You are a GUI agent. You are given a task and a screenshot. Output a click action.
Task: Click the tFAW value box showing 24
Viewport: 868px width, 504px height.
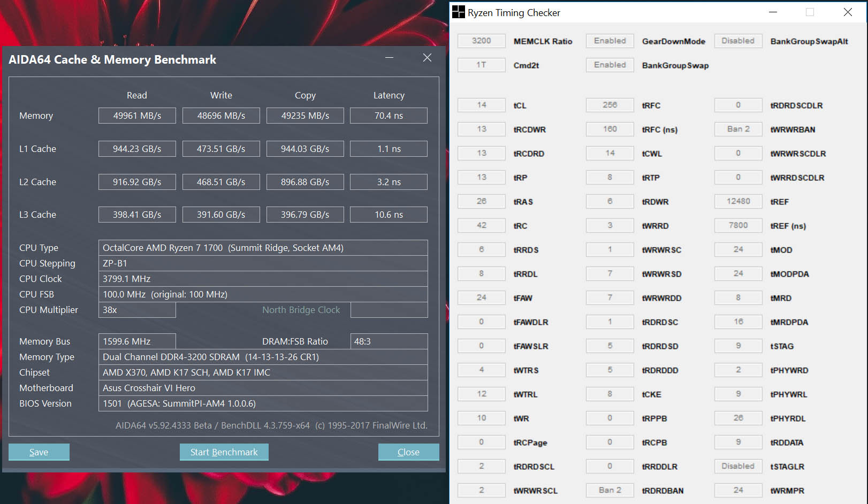(x=482, y=297)
